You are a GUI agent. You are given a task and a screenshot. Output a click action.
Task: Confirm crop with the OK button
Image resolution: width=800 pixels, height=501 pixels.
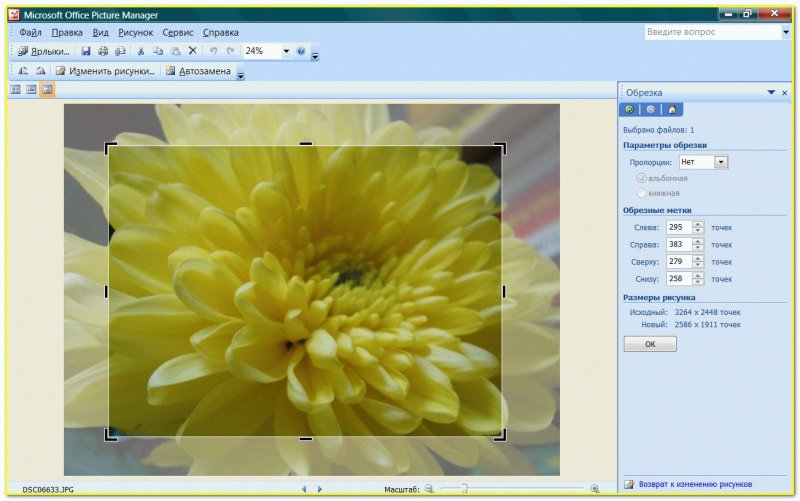(x=650, y=344)
